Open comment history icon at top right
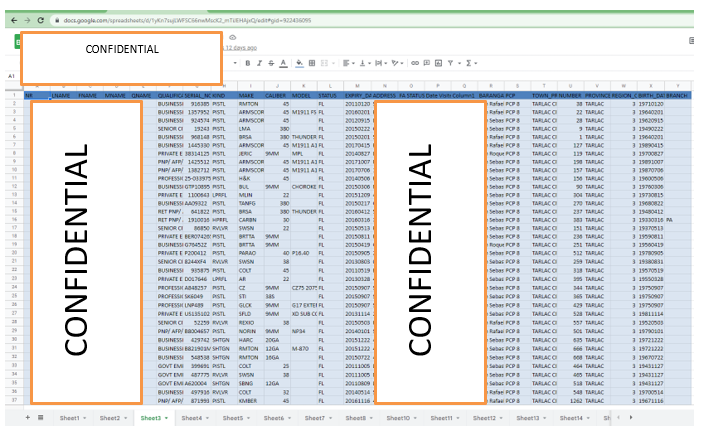The width and height of the screenshot is (724, 436). [691, 41]
